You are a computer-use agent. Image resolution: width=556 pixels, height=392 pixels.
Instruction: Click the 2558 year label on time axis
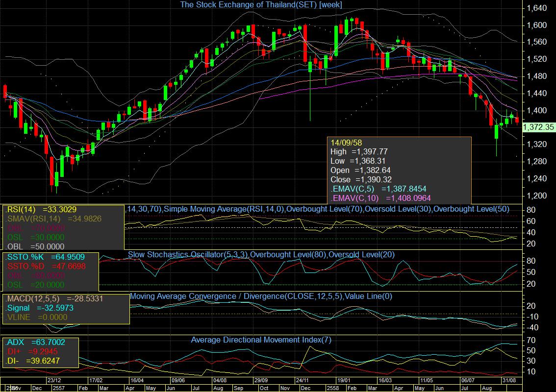pyautogui.click(x=333, y=388)
